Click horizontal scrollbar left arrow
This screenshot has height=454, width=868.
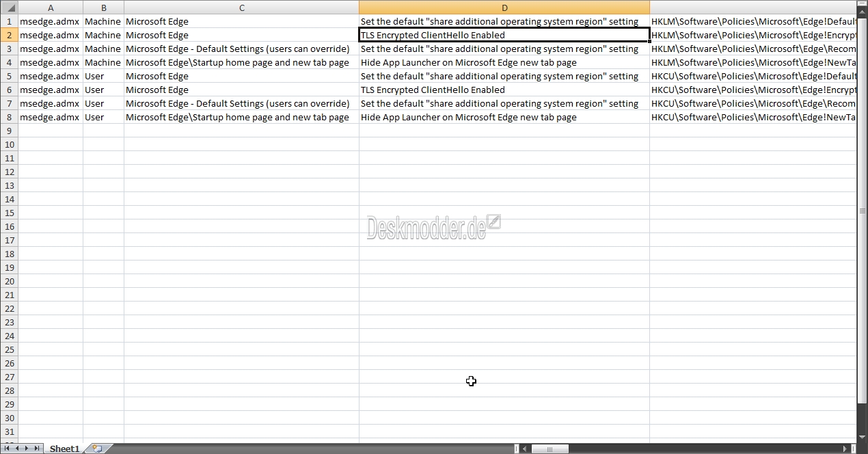[525, 449]
